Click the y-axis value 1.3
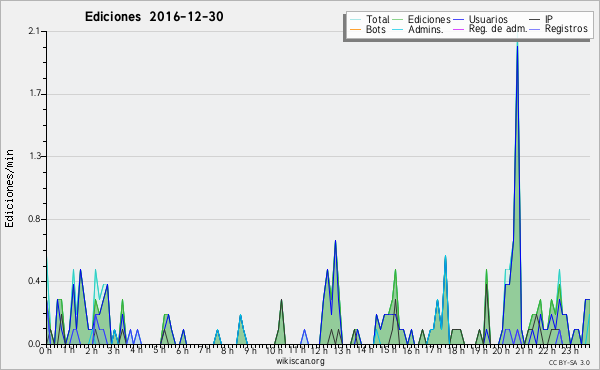The height and width of the screenshot is (370, 600). coord(34,156)
